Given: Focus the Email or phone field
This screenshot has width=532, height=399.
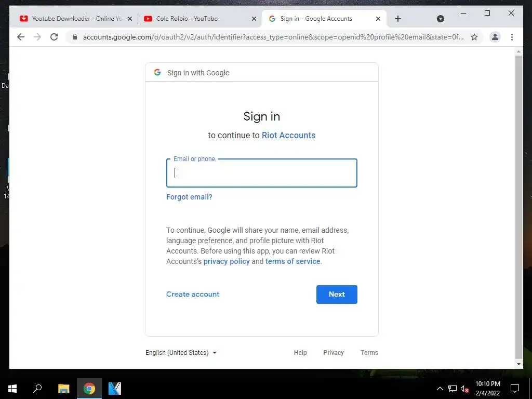Looking at the screenshot, I should pos(262,173).
